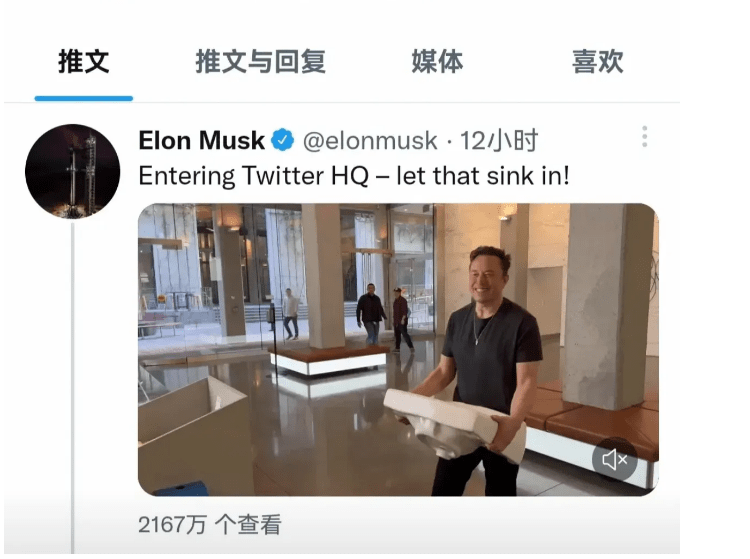Click the 2167万 个查看 view count

[210, 525]
